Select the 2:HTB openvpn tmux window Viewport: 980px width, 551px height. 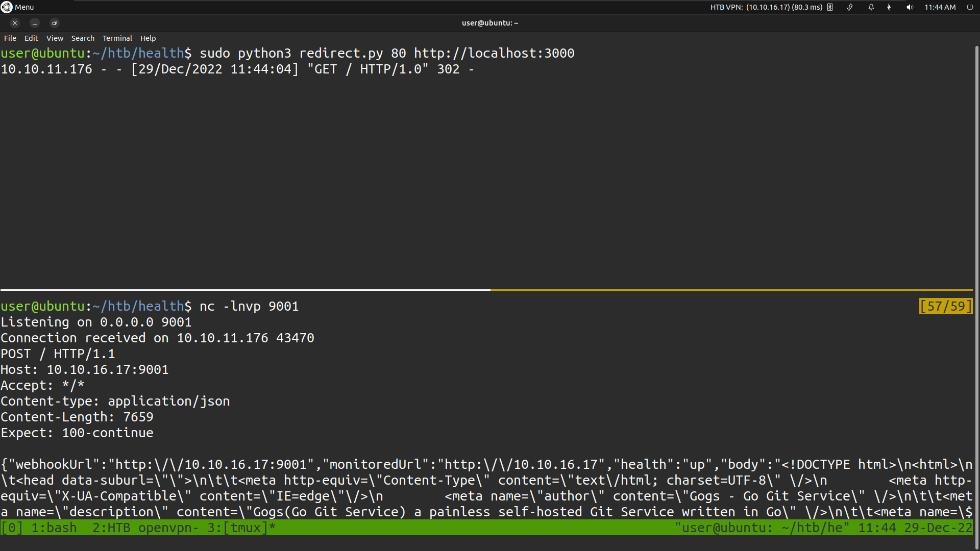coord(145,528)
